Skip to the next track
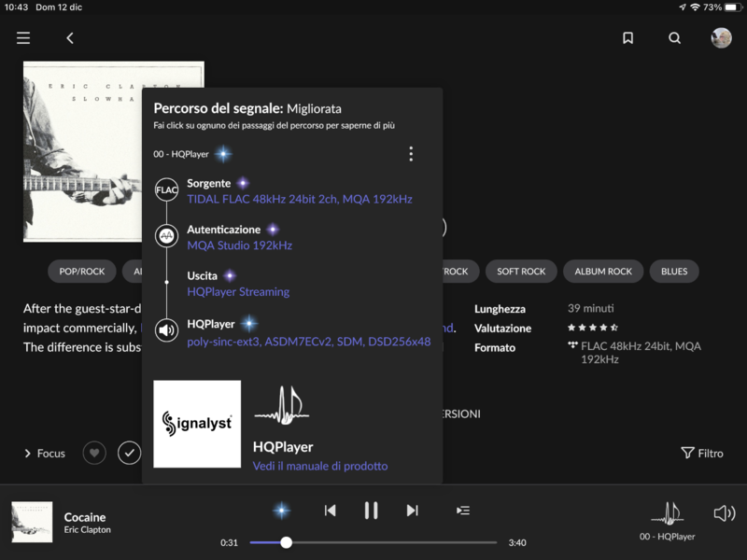Screen dimensions: 747x560 coord(412,511)
